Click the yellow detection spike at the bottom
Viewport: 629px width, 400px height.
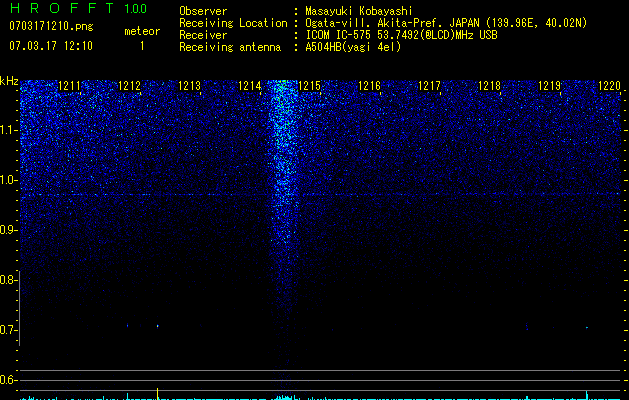[x=158, y=393]
